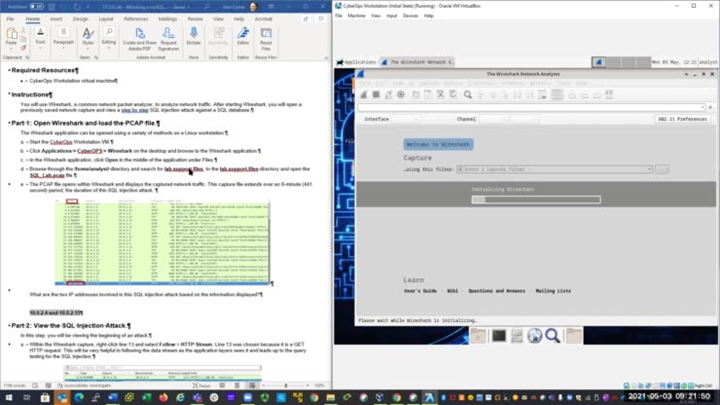Open the Font group in Word
The height and width of the screenshot is (405, 720).
pos(40,38)
